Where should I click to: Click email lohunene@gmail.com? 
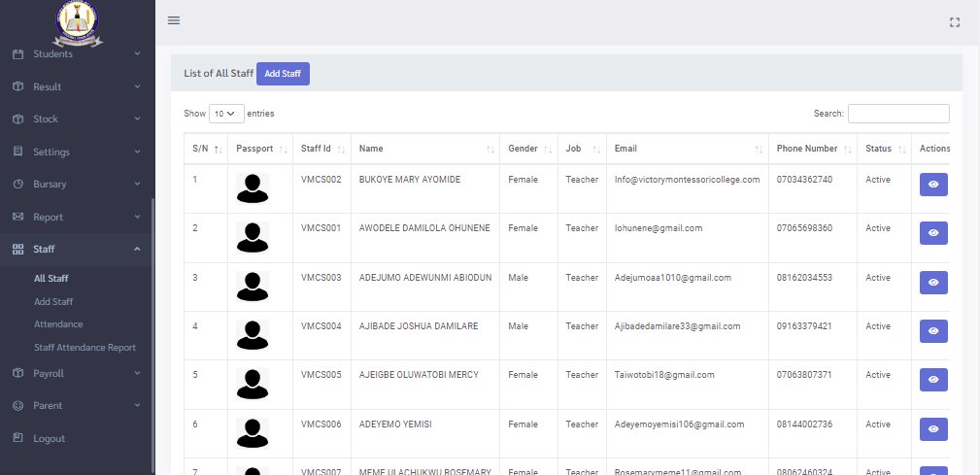click(x=659, y=228)
